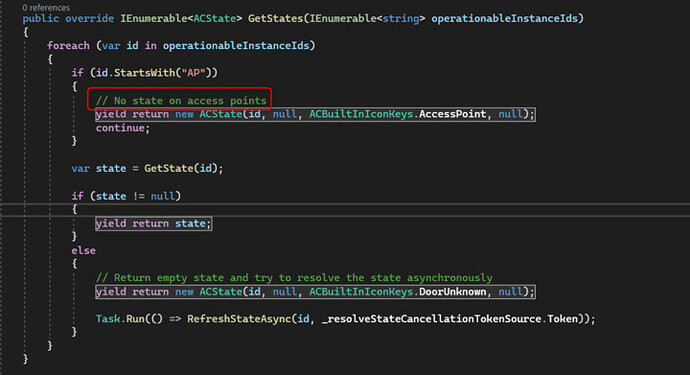This screenshot has height=375, width=690.
Task: Click the comment "No state on access points"
Action: [x=181, y=100]
